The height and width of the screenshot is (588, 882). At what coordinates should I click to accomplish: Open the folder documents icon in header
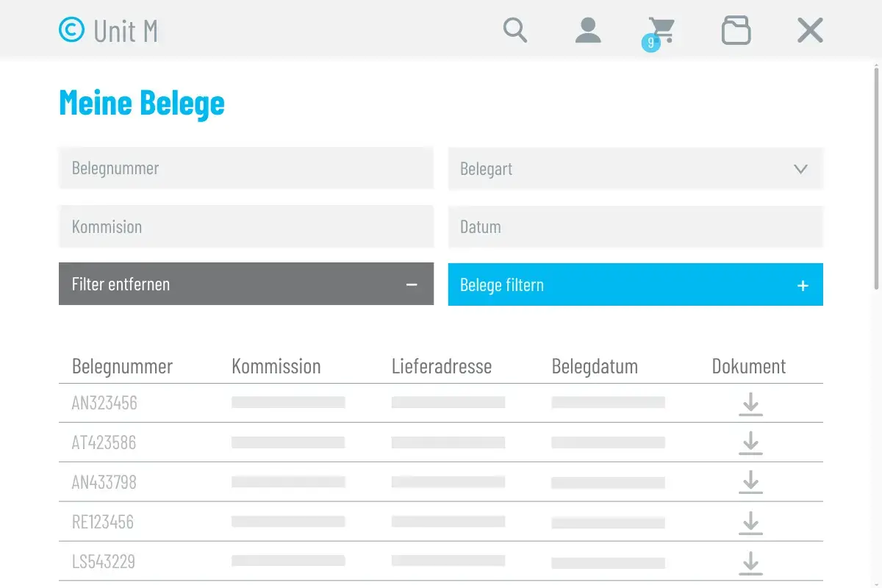click(736, 30)
